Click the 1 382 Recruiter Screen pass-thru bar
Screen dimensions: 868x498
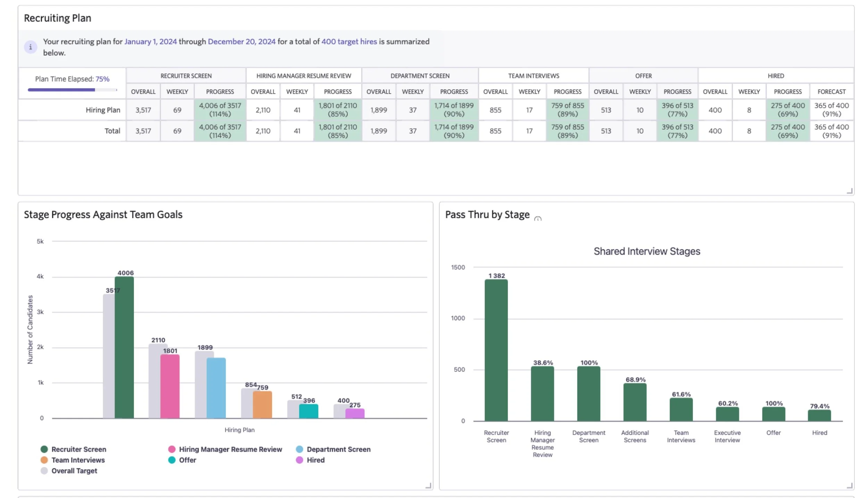(496, 350)
